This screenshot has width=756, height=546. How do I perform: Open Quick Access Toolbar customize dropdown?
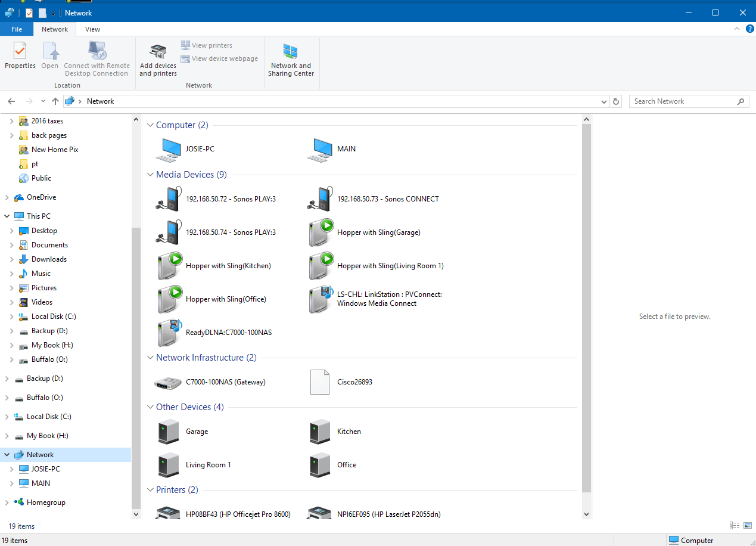click(53, 13)
